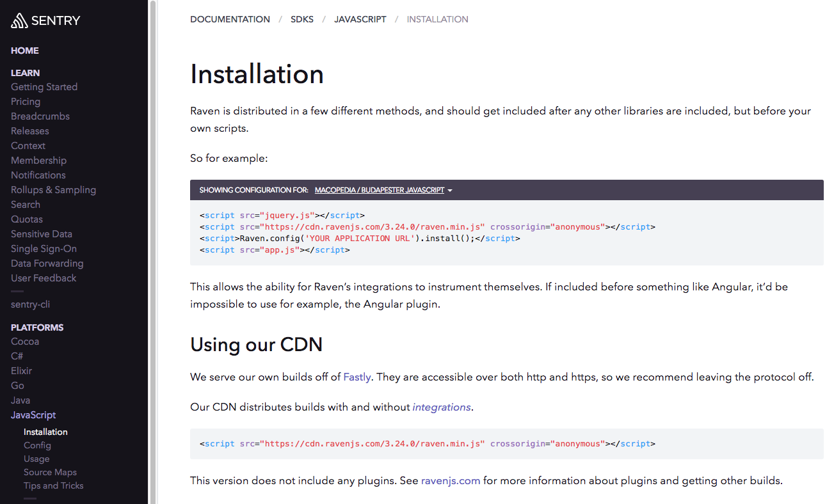Open Config under JavaScript

point(37,446)
